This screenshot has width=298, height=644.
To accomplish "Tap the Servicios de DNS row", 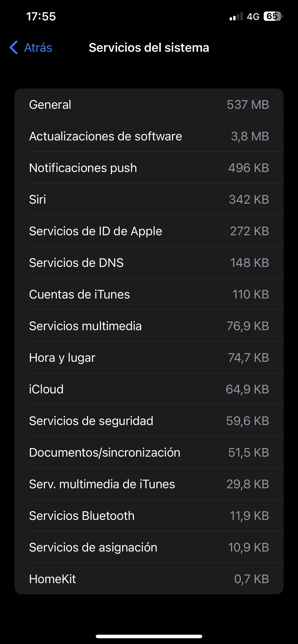I will tap(149, 263).
